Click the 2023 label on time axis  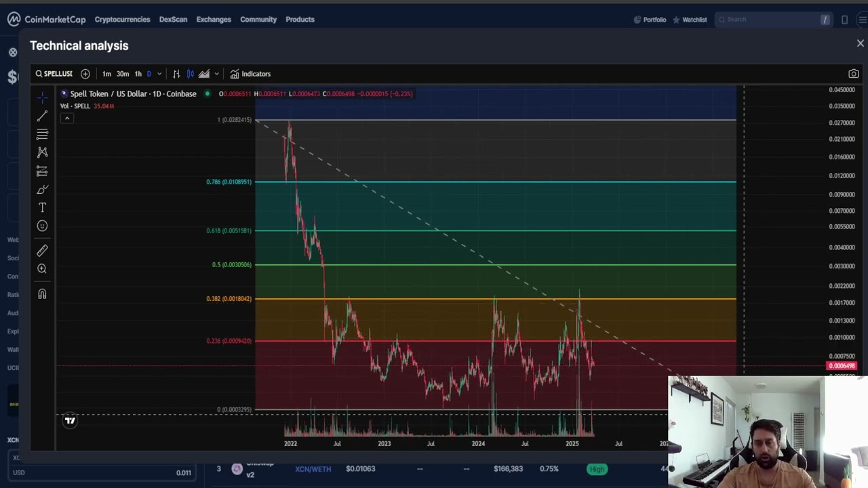(384, 444)
